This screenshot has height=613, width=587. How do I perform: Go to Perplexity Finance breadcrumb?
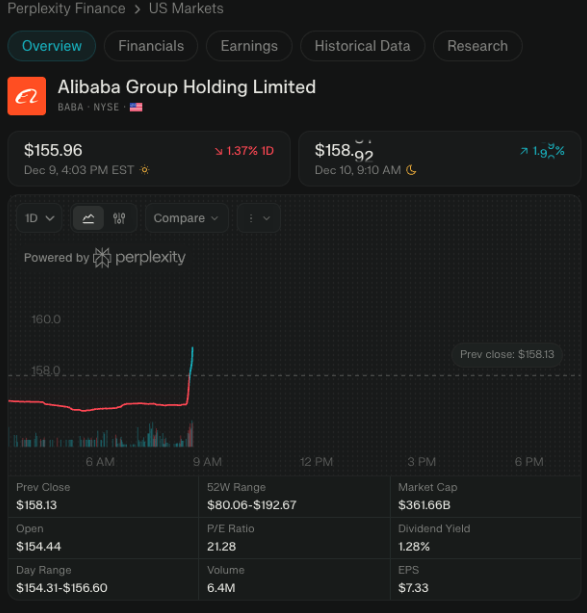(66, 8)
